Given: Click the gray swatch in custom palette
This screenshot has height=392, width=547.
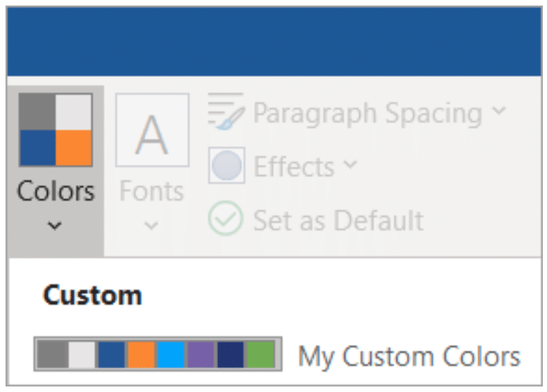Looking at the screenshot, I should (53, 355).
